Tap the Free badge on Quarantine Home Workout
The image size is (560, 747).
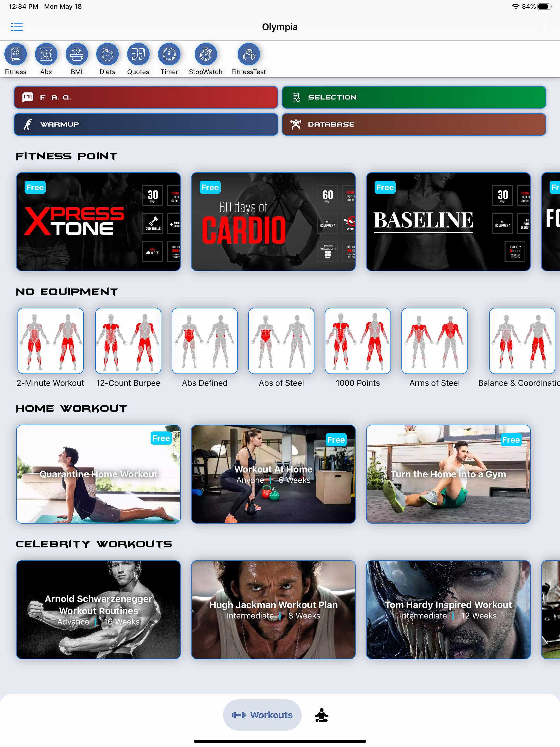[161, 438]
